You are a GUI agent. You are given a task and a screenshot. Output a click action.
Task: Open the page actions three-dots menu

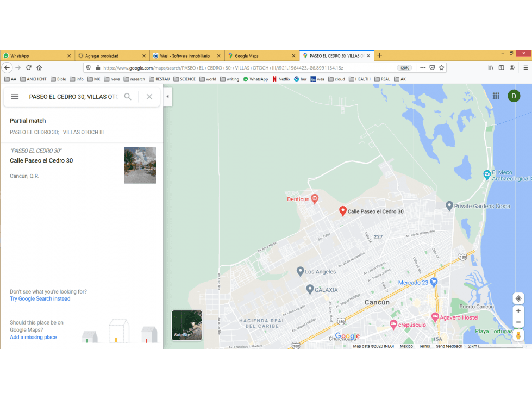[422, 67]
